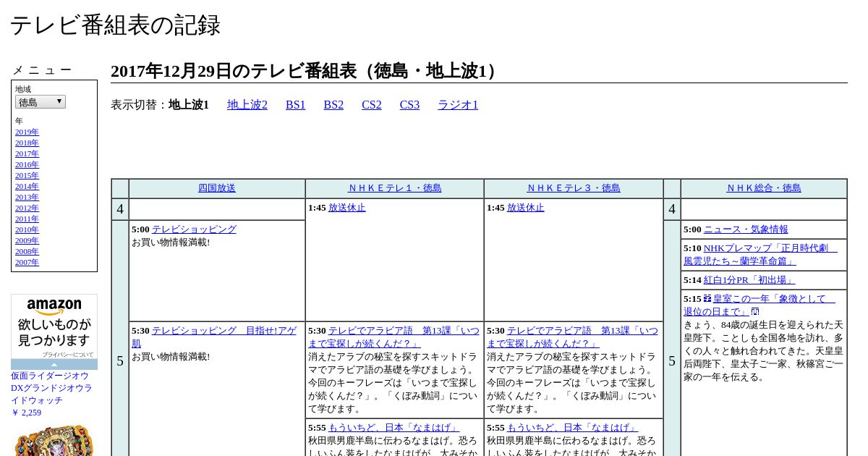
Task: Click the テレビ番組表の記録 site title
Action: coord(115,25)
